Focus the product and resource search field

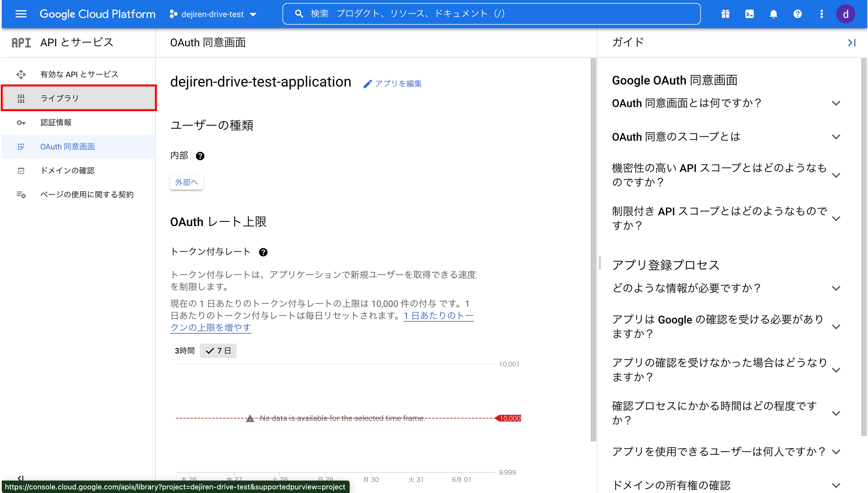[x=492, y=14]
